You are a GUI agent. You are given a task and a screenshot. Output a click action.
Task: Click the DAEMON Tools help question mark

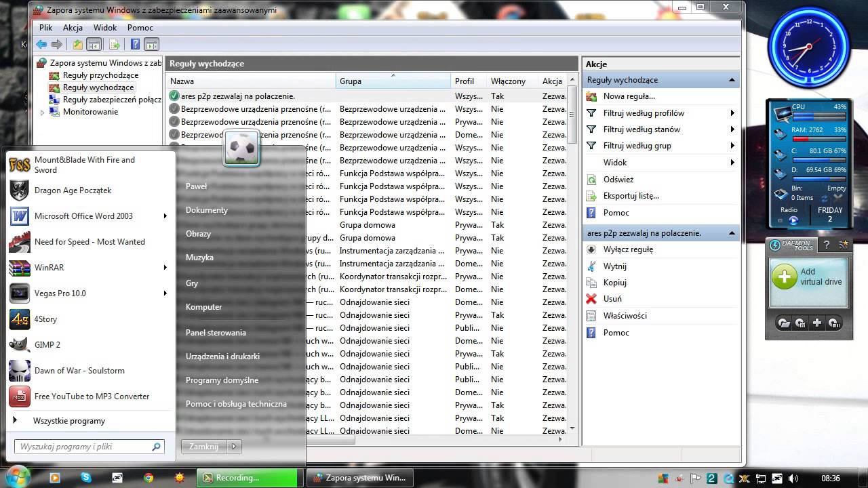(827, 245)
